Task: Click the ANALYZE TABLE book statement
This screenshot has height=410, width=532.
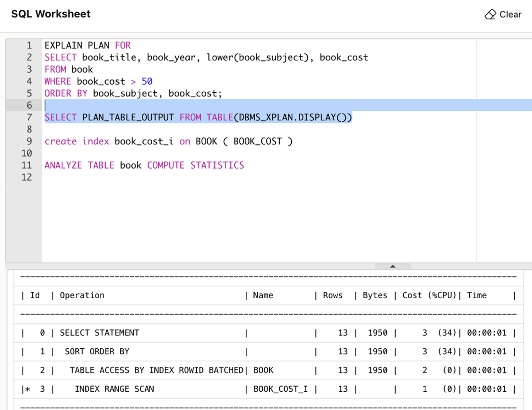Action: pos(144,165)
